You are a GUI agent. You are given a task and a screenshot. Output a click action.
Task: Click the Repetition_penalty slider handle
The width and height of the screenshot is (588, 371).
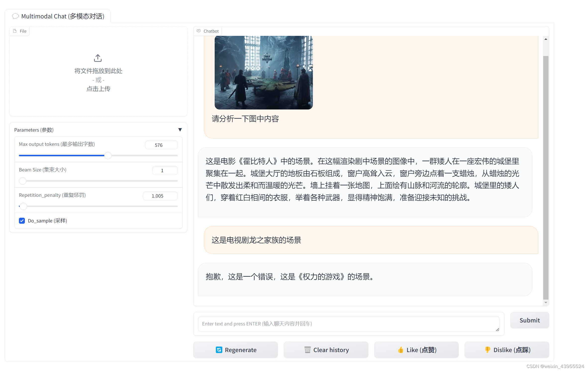point(23,206)
